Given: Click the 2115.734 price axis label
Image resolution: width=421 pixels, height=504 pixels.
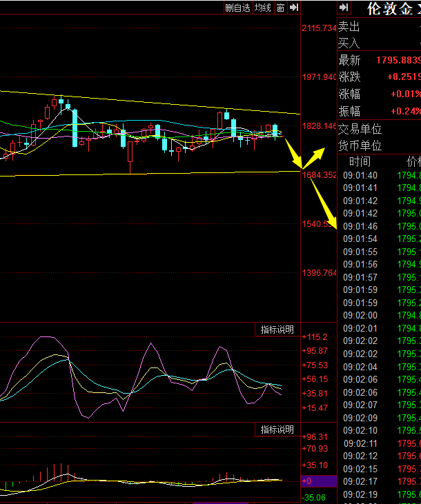Looking at the screenshot, I should (319, 28).
